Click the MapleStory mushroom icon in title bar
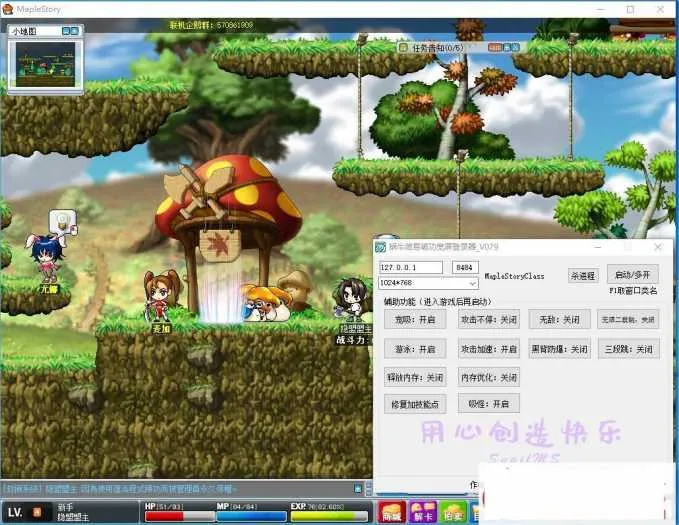Screen dimensions: 679x525 tap(8, 9)
